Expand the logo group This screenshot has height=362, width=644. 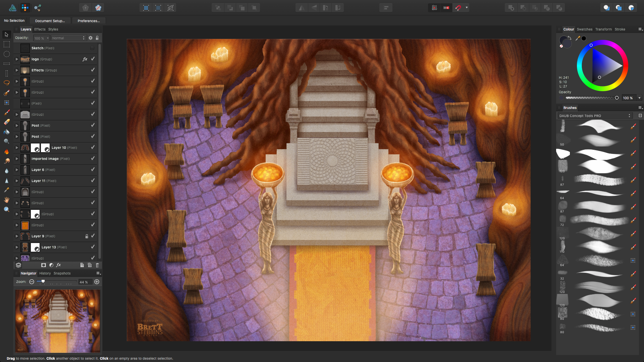coord(17,59)
